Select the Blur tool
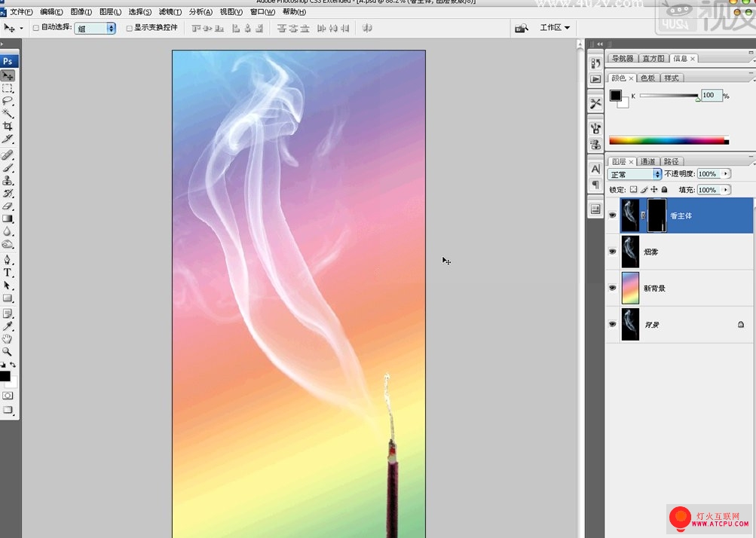Screen dimensions: 756x538 pos(8,231)
